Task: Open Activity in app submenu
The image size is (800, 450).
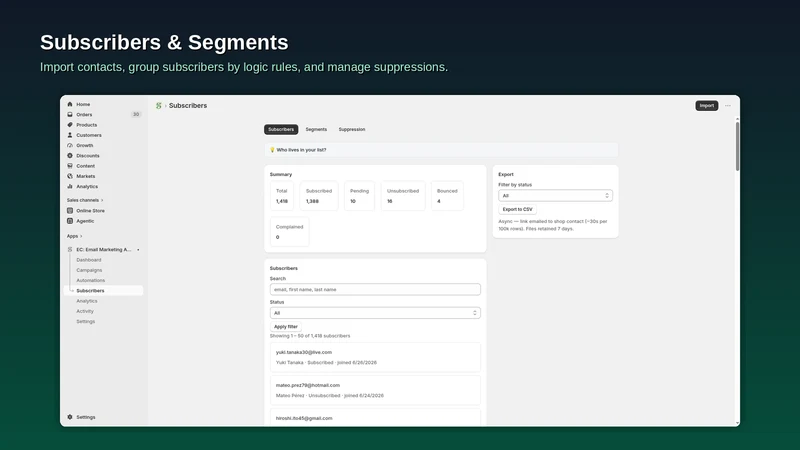Action: 85,311
